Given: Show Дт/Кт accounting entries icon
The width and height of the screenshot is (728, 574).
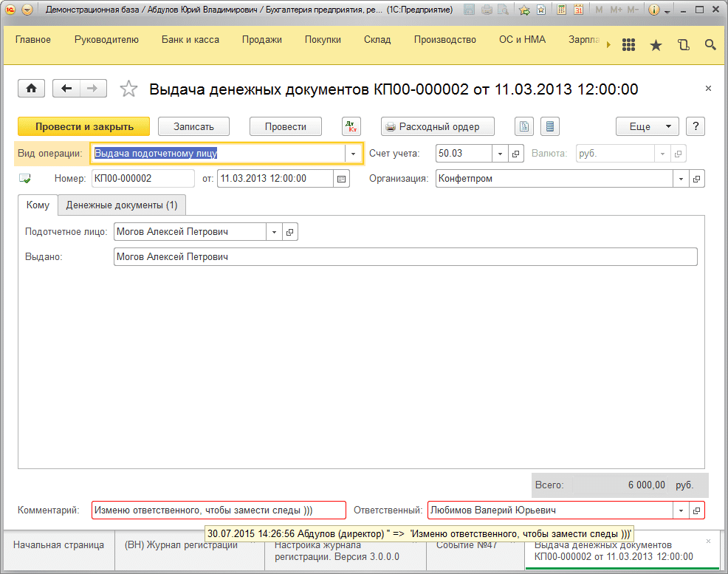Looking at the screenshot, I should coord(351,126).
